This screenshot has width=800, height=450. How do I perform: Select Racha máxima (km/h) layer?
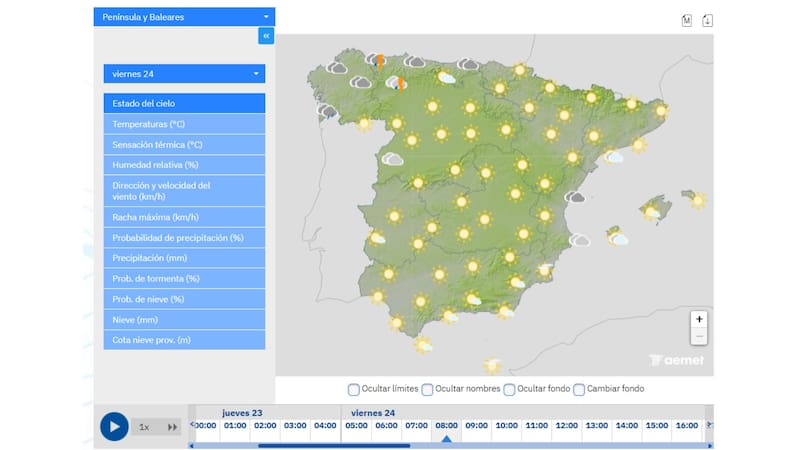(x=184, y=217)
